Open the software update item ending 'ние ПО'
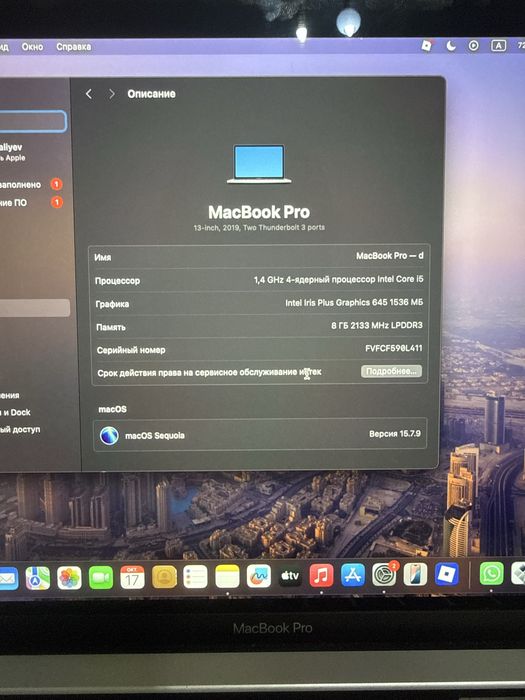Viewport: 525px width, 700px height. point(31,203)
